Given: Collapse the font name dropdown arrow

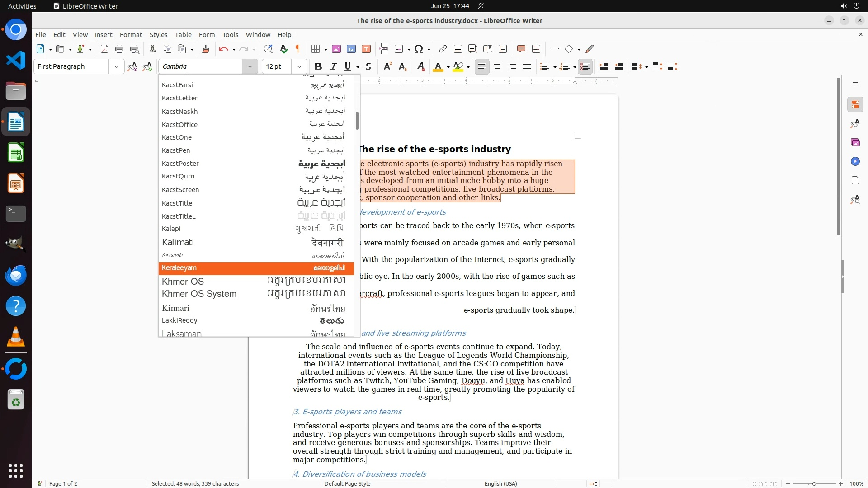Looking at the screenshot, I should click(250, 66).
